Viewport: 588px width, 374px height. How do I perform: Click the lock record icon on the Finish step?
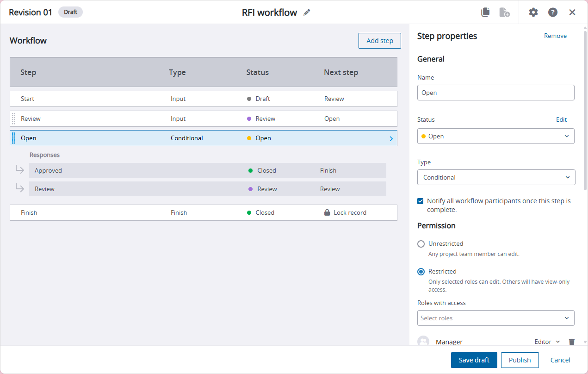pos(328,212)
